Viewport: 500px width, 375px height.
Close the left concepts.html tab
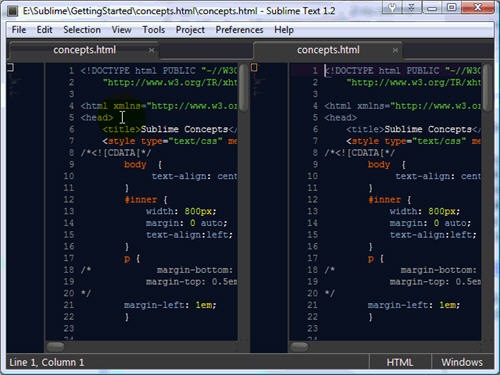coord(151,50)
